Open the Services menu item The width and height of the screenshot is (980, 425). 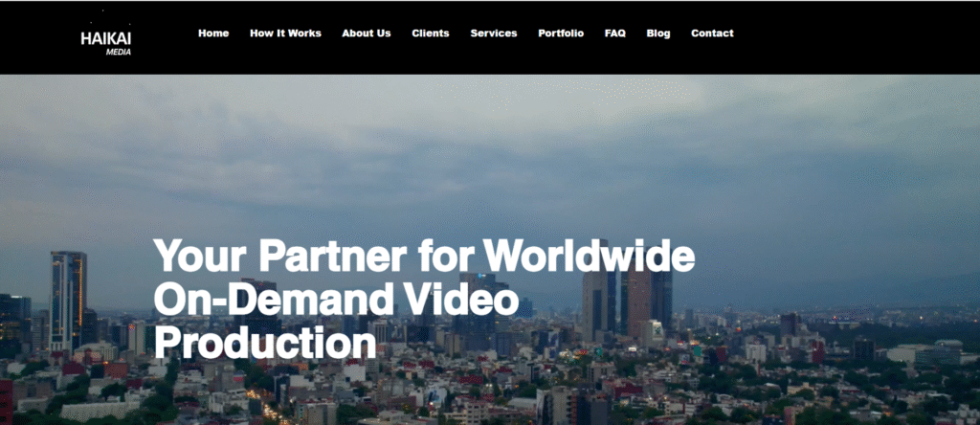click(x=494, y=34)
